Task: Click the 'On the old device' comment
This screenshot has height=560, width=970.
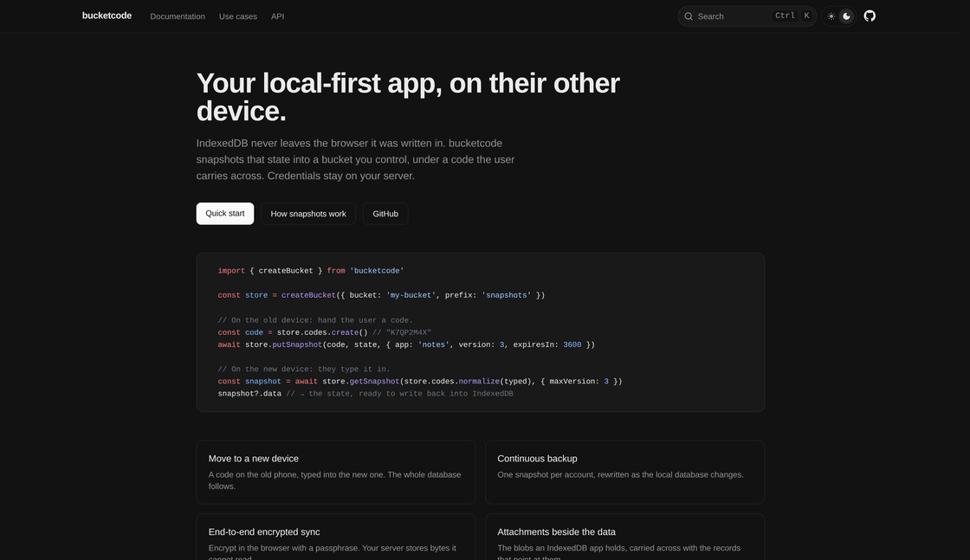Action: tap(315, 320)
